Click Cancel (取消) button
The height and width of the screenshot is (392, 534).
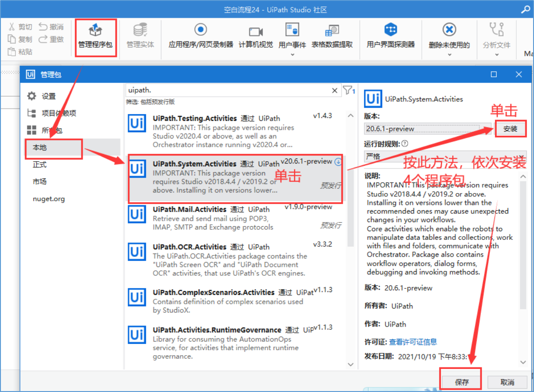tap(508, 382)
